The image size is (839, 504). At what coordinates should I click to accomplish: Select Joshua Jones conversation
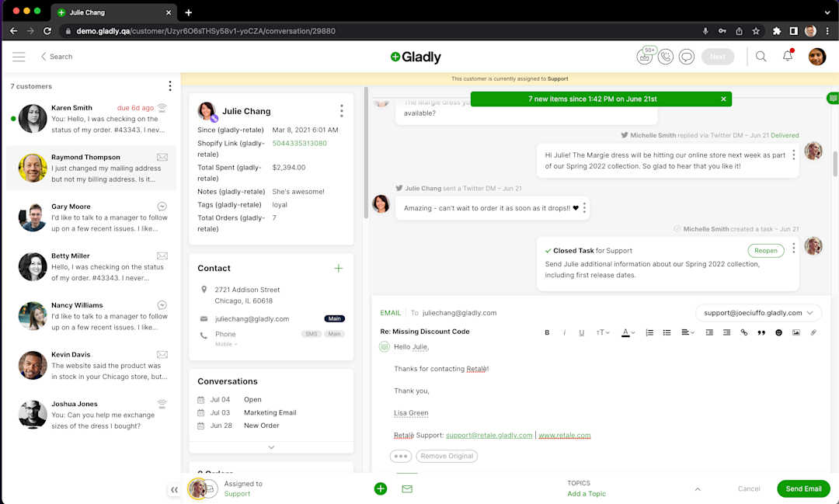click(x=91, y=415)
